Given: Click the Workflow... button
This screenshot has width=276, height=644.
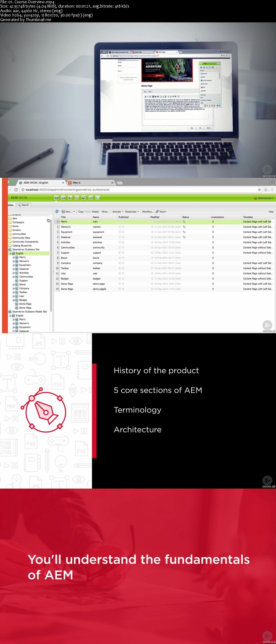Looking at the screenshot, I should 148,212.
